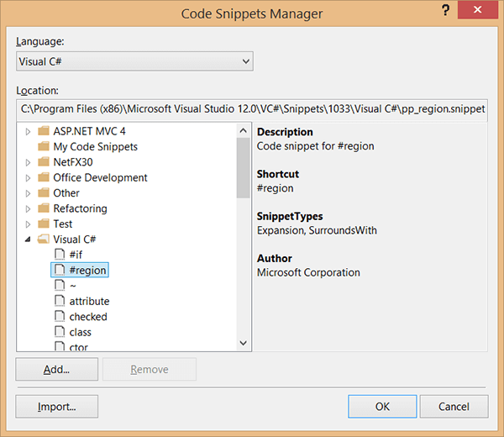Expand the Test folder arrow
Image resolution: width=504 pixels, height=437 pixels.
click(28, 224)
